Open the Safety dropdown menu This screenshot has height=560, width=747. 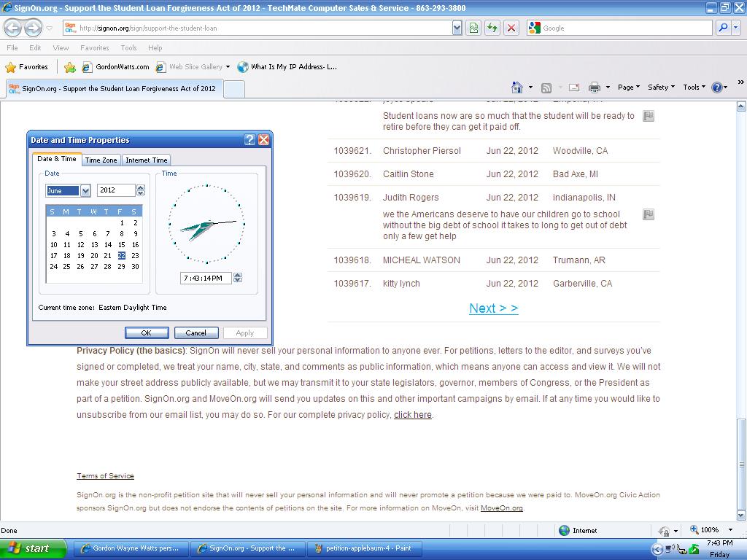tap(661, 87)
